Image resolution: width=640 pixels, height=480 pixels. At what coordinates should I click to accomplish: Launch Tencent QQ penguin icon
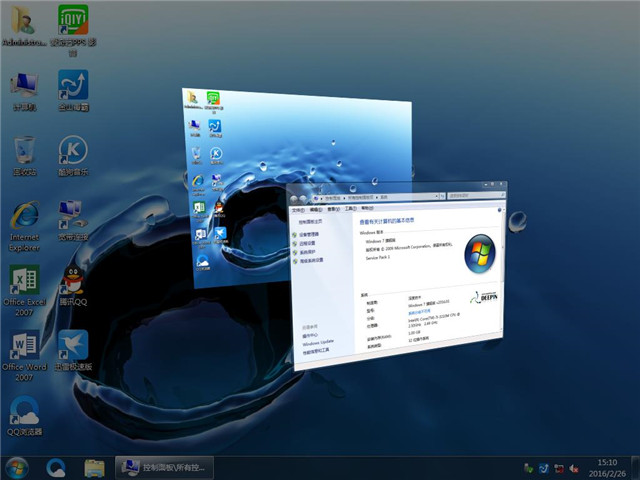coord(73,281)
